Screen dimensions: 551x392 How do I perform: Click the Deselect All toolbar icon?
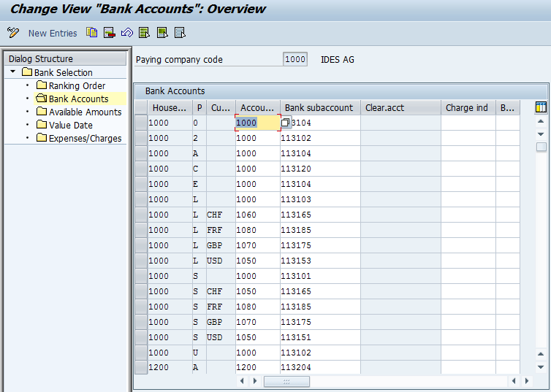tap(179, 33)
